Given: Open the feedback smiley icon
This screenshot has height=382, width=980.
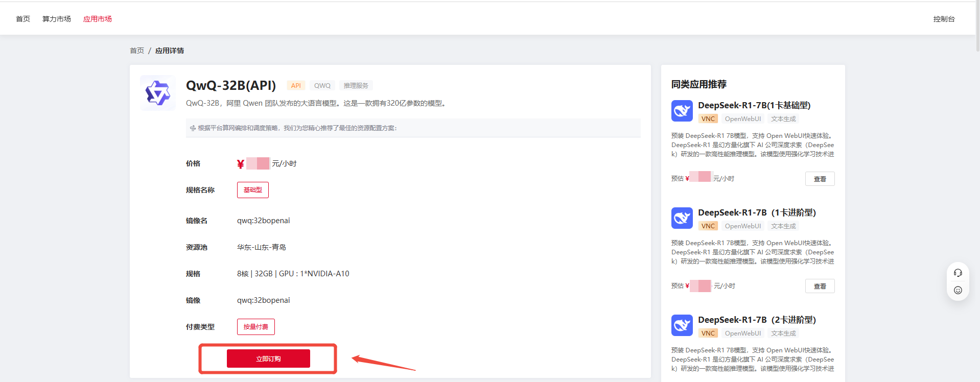Looking at the screenshot, I should [x=958, y=290].
